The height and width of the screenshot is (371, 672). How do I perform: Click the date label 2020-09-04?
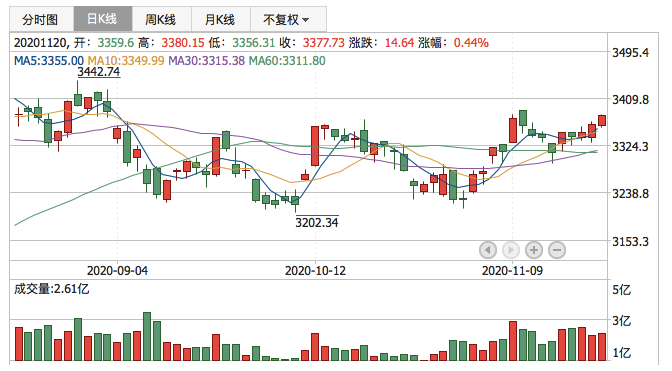coord(117,271)
